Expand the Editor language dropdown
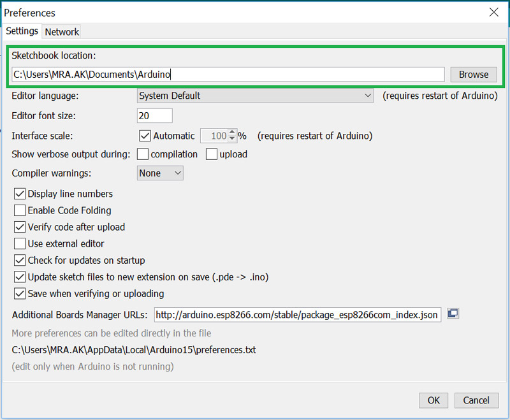The height and width of the screenshot is (420, 510). [x=255, y=96]
